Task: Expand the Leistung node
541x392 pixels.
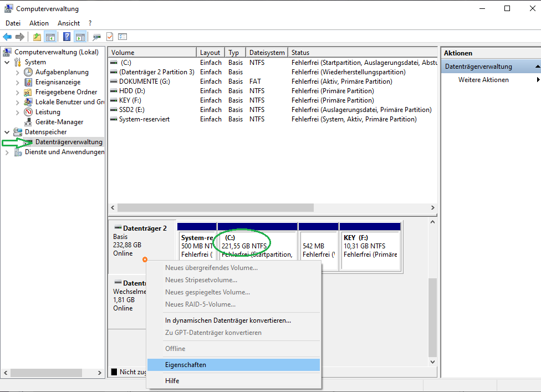Action: 18,113
